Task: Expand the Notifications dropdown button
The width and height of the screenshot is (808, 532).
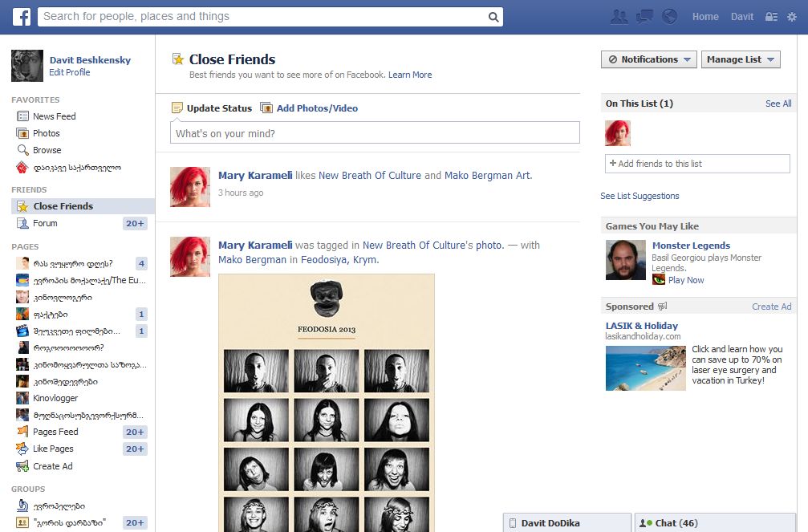Action: [x=648, y=59]
